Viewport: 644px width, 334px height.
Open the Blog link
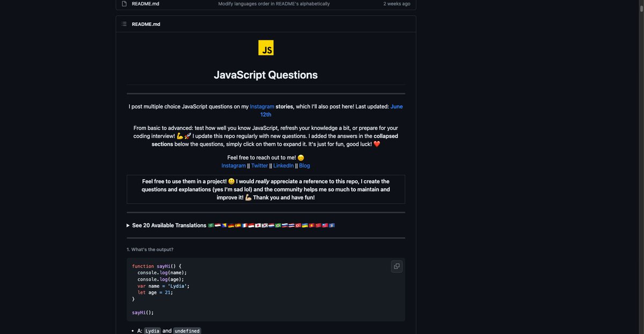304,166
